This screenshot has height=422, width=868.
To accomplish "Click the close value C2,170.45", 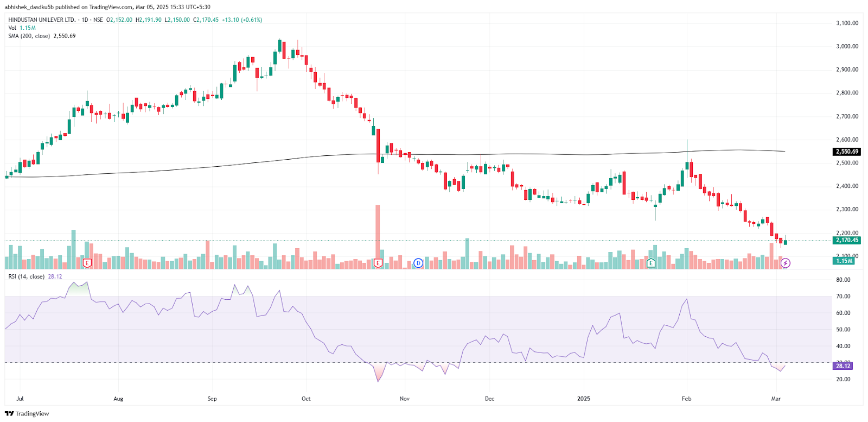I will coord(206,20).
